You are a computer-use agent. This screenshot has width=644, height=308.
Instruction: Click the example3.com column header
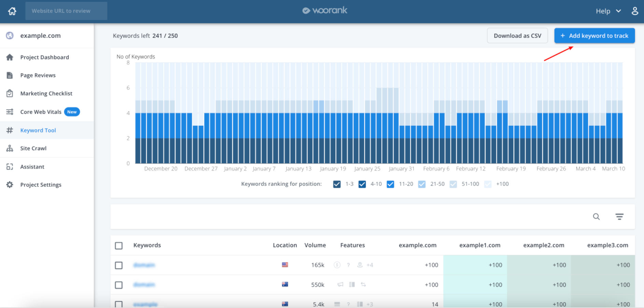[607, 245]
